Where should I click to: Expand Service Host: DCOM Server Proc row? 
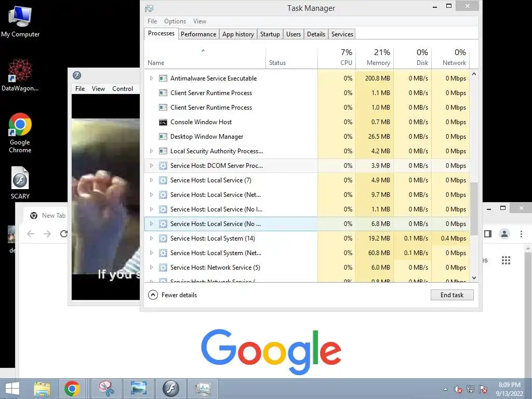pos(151,166)
